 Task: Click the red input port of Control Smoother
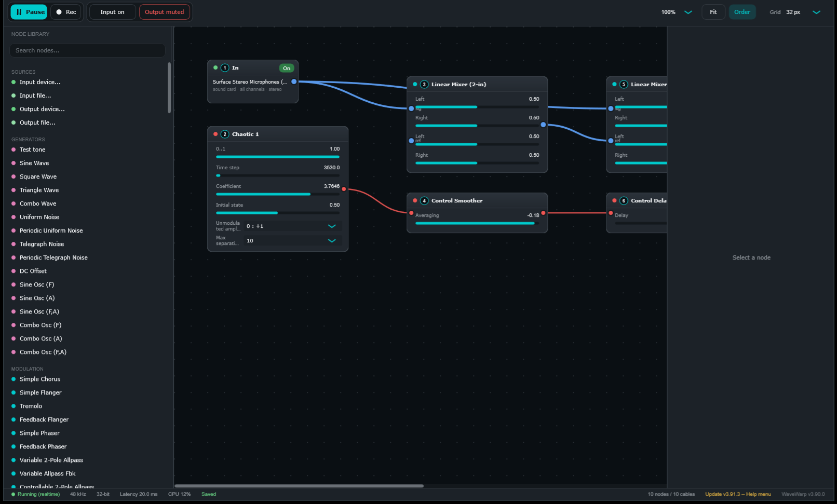[411, 213]
